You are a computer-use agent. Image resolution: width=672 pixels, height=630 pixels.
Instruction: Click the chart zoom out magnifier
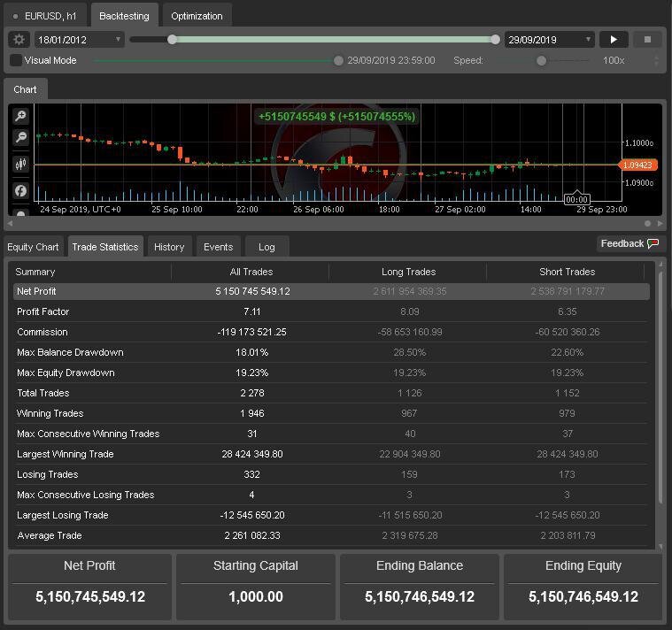[20, 137]
